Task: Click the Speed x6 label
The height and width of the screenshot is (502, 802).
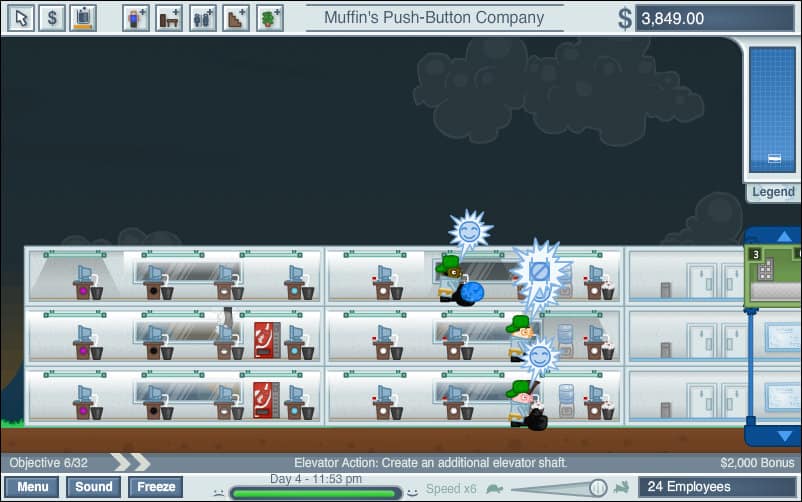Action: (x=451, y=489)
